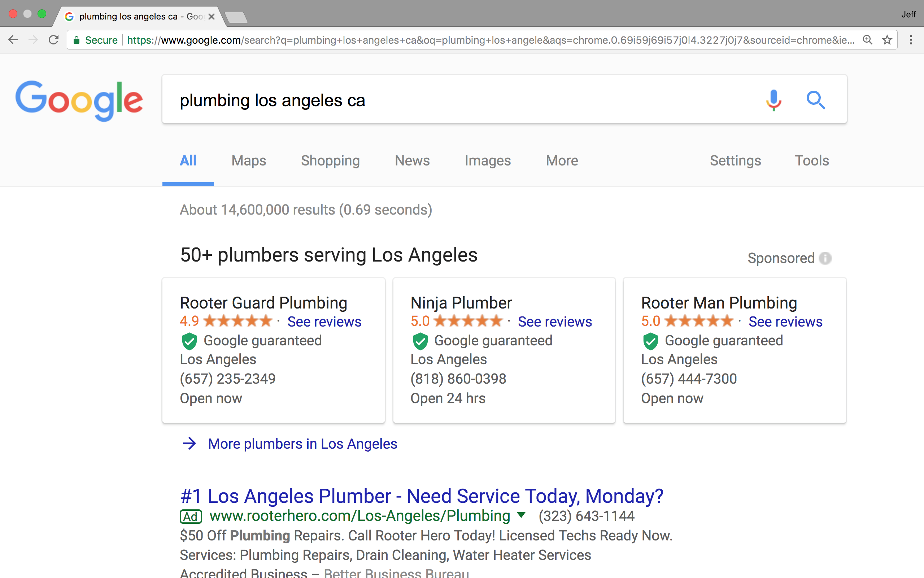Viewport: 924px width, 578px height.
Task: Click phone number (657) 444-7300
Action: coord(689,379)
